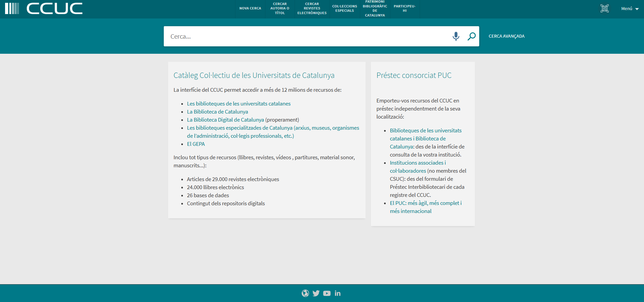The width and height of the screenshot is (644, 302).
Task: Open Patrimoni Bibliogràfic de Catalunya
Action: click(375, 8)
